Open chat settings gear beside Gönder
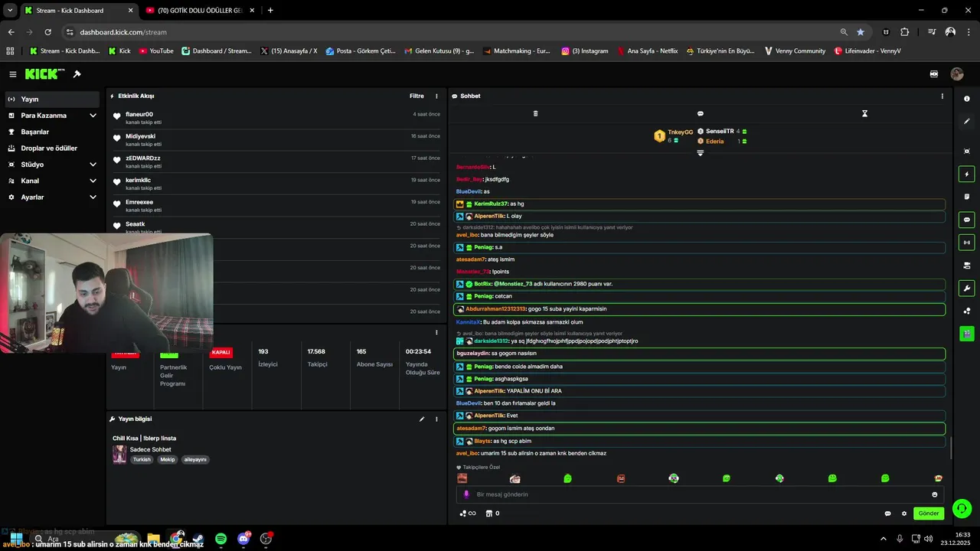Viewport: 980px width, 551px height. 904,514
